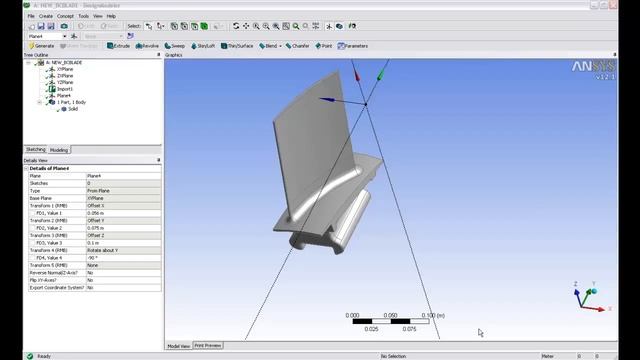Screen dimensions: 640x360
Task: Select Plane4 in the Tree Outline
Action: 64,96
